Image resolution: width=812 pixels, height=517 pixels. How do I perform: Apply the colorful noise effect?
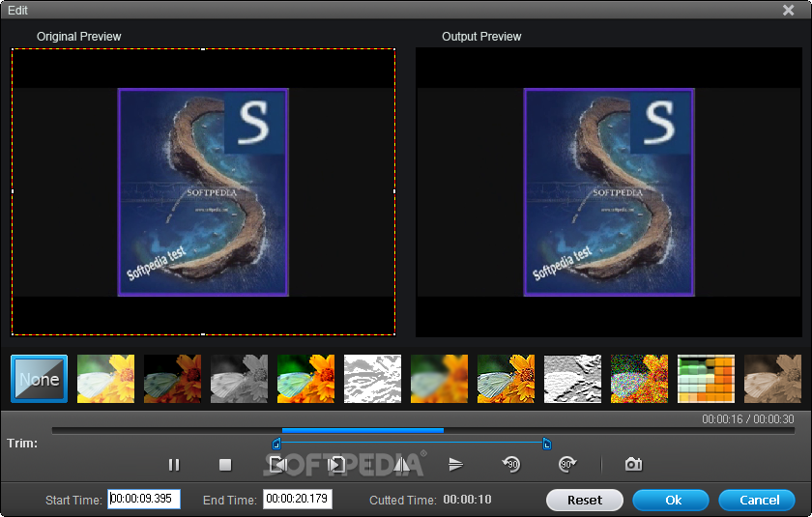coord(639,379)
